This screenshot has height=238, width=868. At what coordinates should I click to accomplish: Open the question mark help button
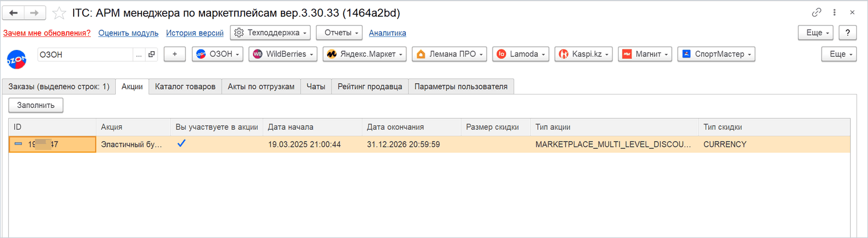point(848,33)
